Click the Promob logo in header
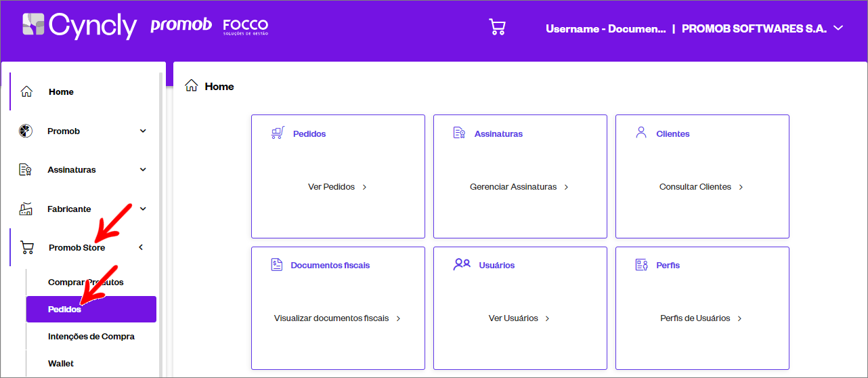The image size is (868, 378). pos(181,26)
